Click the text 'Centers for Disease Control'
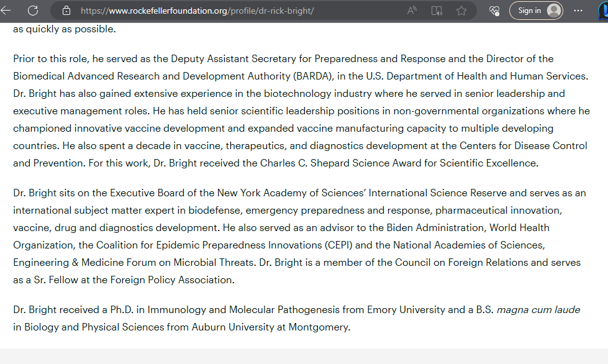Viewport: 608px width, 364px height. point(523,146)
